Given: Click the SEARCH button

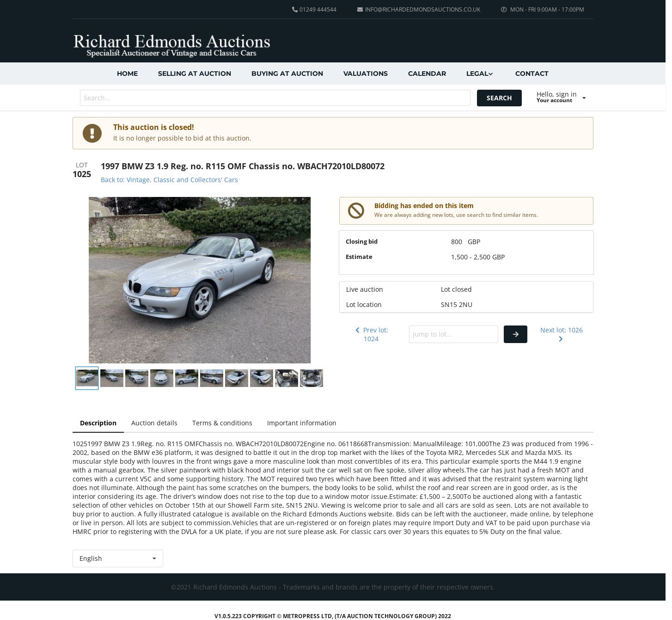Looking at the screenshot, I should [x=499, y=98].
